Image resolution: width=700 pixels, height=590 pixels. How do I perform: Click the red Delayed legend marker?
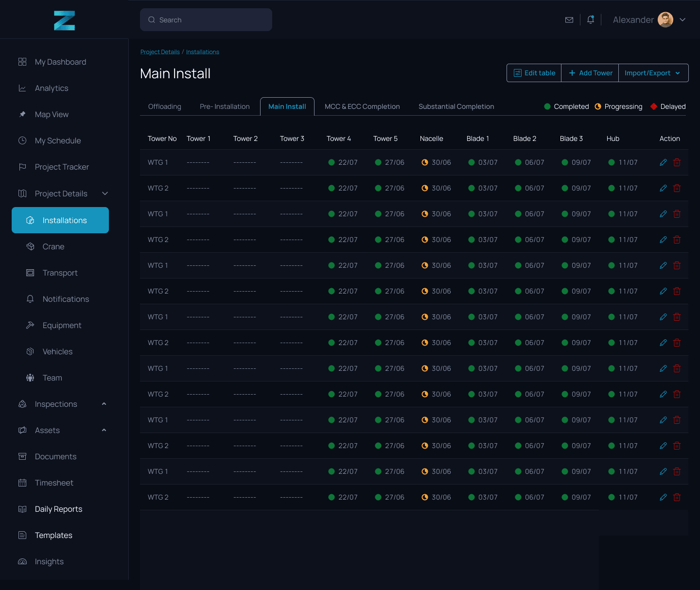[x=654, y=106]
